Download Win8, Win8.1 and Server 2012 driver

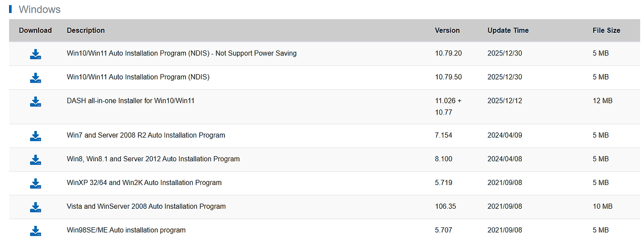[x=35, y=159]
